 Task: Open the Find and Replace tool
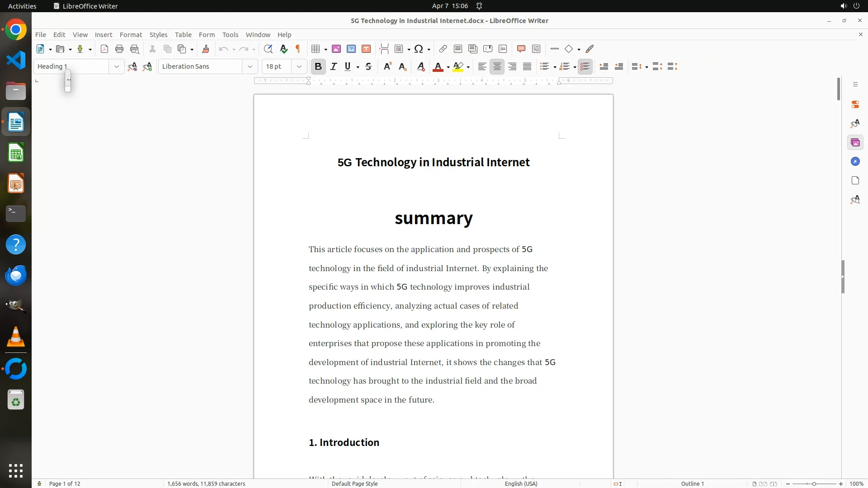[268, 49]
